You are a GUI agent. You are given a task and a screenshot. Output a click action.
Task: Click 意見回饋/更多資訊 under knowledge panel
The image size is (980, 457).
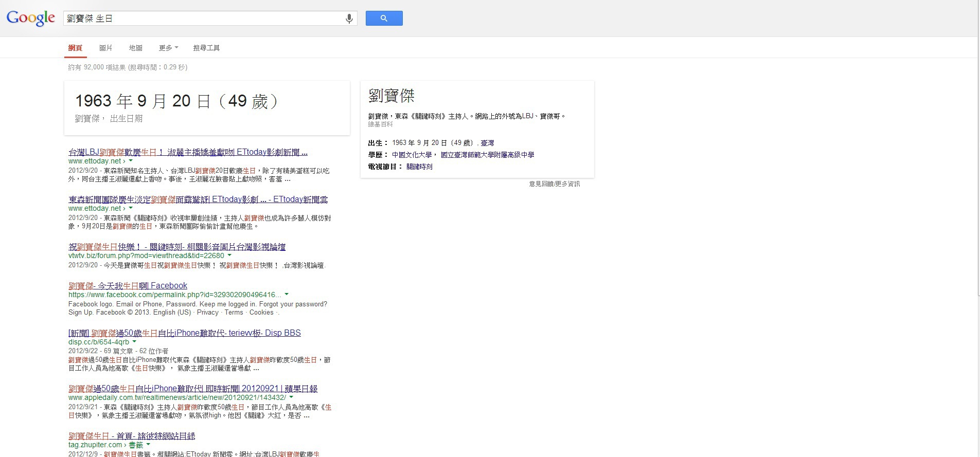click(554, 184)
